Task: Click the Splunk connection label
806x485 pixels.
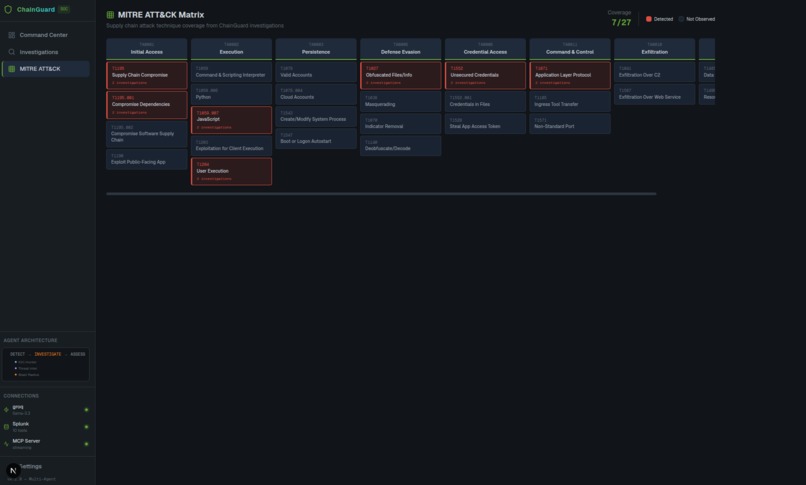Action: coord(21,424)
